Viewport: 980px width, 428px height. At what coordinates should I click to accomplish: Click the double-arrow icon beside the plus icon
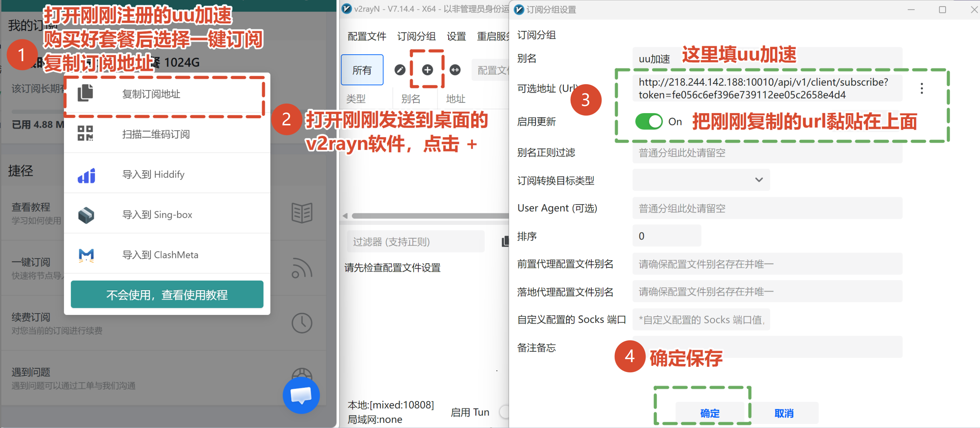click(455, 70)
